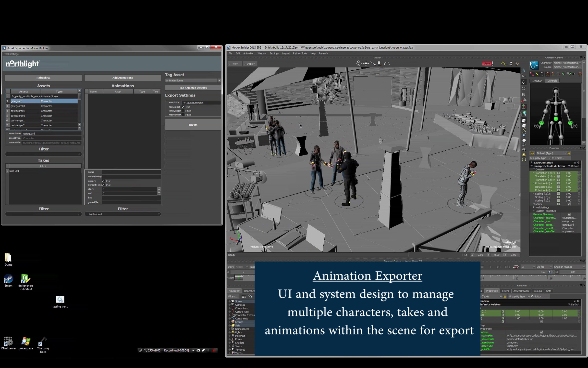
Task: Toggle the fbxExport checkbox
Action: (x=183, y=107)
